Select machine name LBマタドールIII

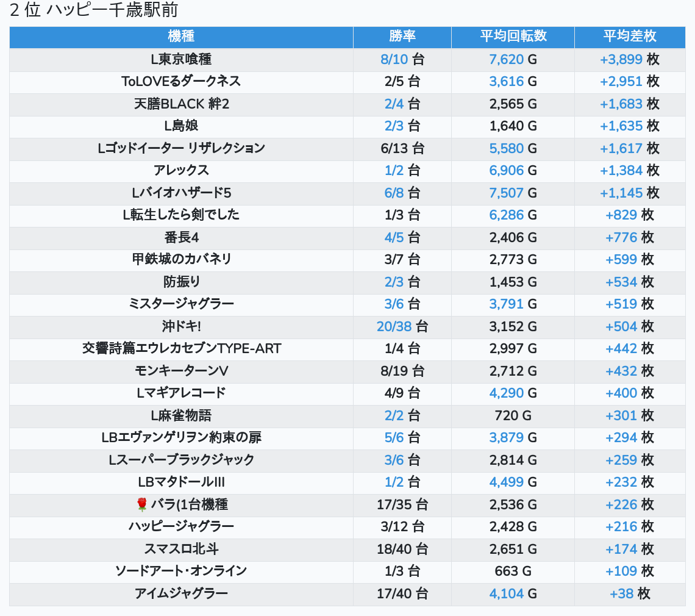click(181, 482)
